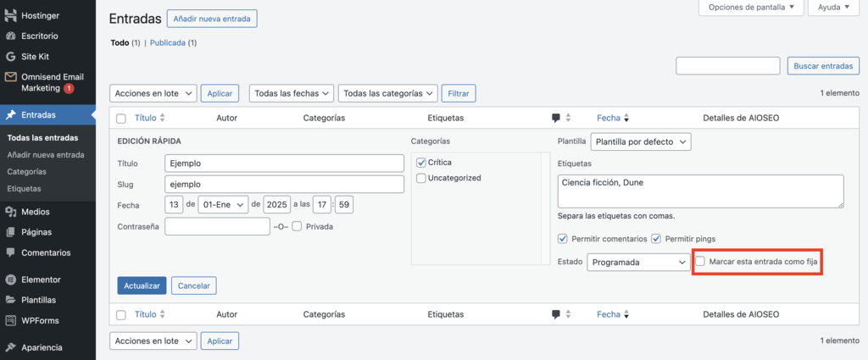The image size is (868, 360).
Task: Open the WPForms icon
Action: click(10, 321)
